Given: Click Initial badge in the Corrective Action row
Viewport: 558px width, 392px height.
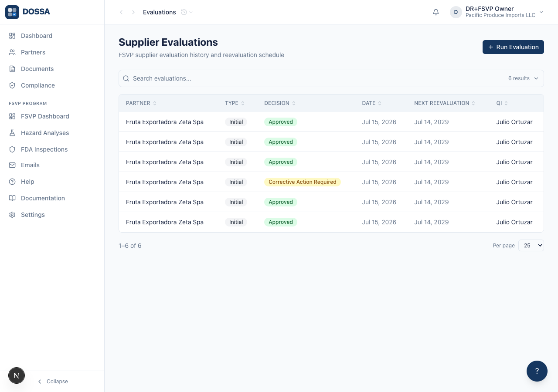Looking at the screenshot, I should click(236, 182).
